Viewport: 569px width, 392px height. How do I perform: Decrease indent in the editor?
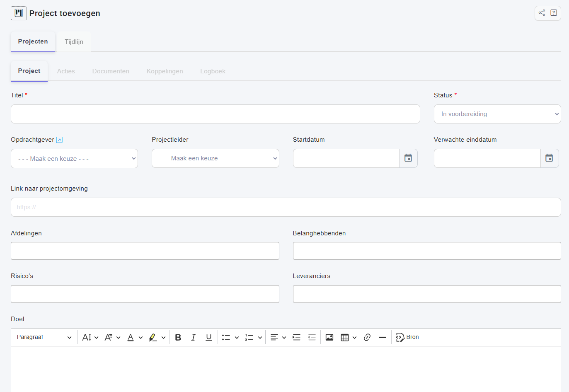pos(312,337)
